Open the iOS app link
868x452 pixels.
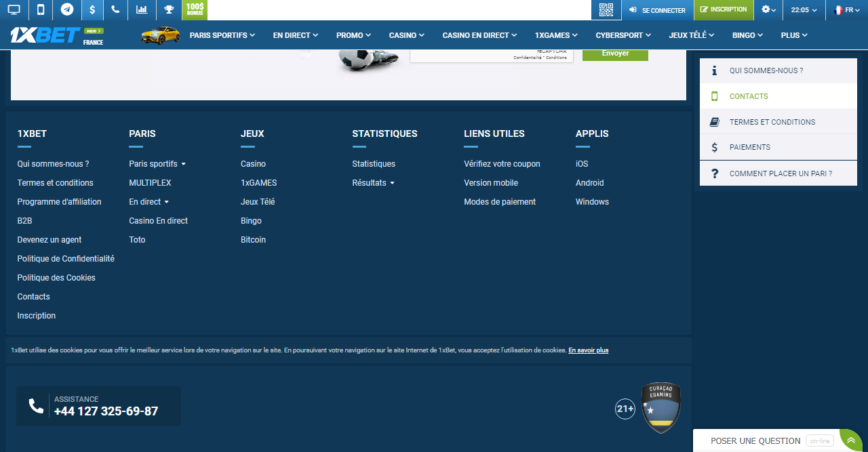[582, 164]
